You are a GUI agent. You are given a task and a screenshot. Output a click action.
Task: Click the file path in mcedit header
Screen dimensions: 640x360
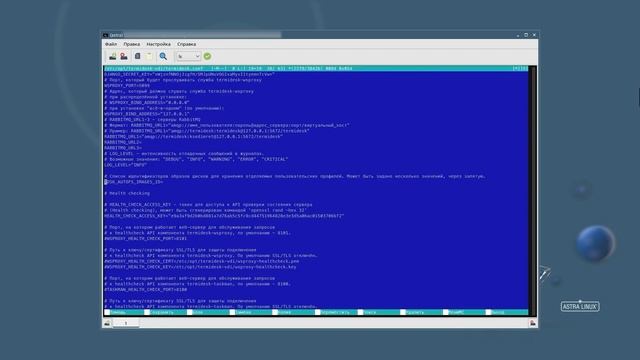pos(153,69)
